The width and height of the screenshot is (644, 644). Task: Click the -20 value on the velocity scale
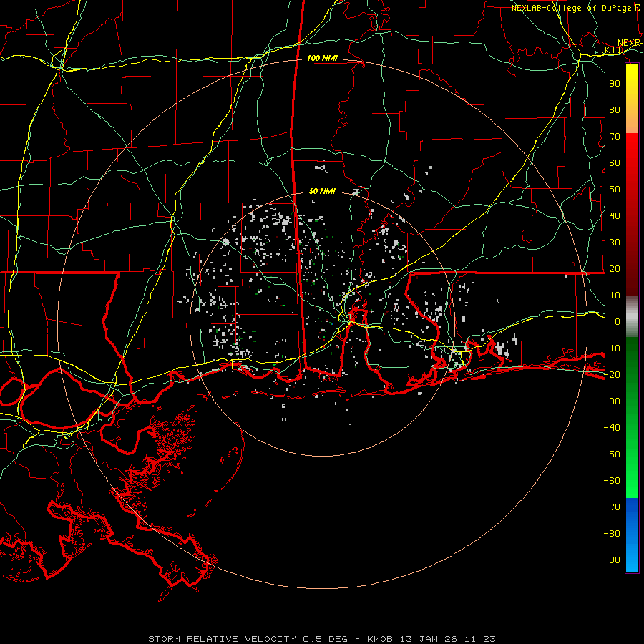tap(612, 375)
